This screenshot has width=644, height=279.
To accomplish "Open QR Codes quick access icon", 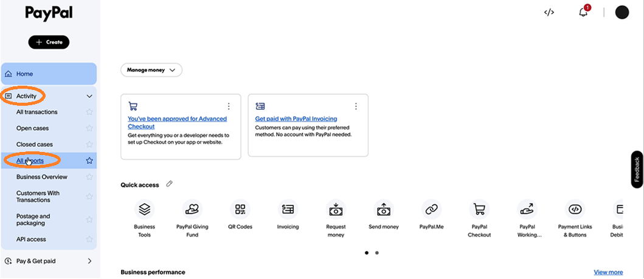I will [x=240, y=209].
